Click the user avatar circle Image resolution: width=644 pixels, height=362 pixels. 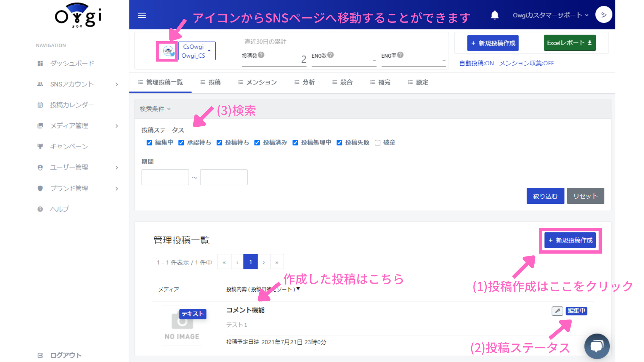coord(603,15)
